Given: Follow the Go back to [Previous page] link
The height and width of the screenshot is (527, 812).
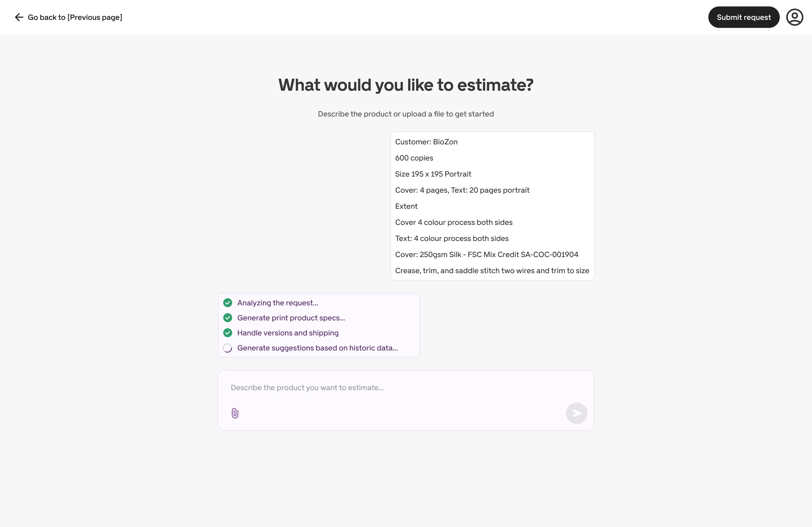Looking at the screenshot, I should click(75, 17).
